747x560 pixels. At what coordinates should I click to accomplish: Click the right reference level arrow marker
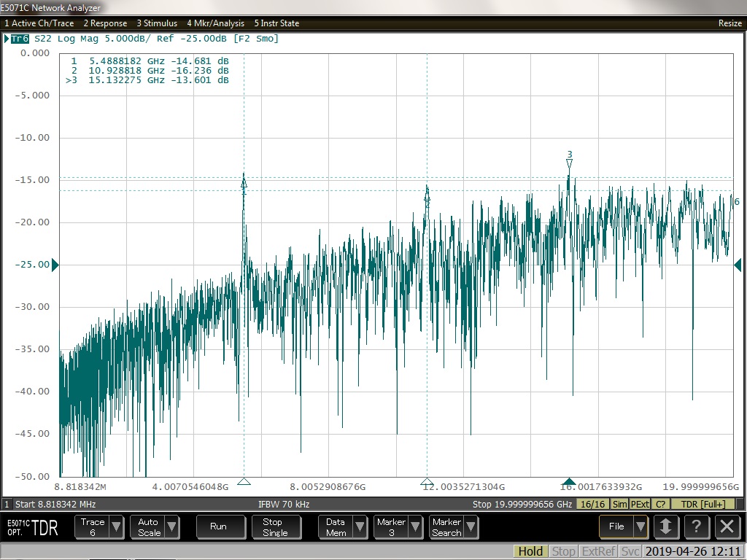pyautogui.click(x=738, y=265)
